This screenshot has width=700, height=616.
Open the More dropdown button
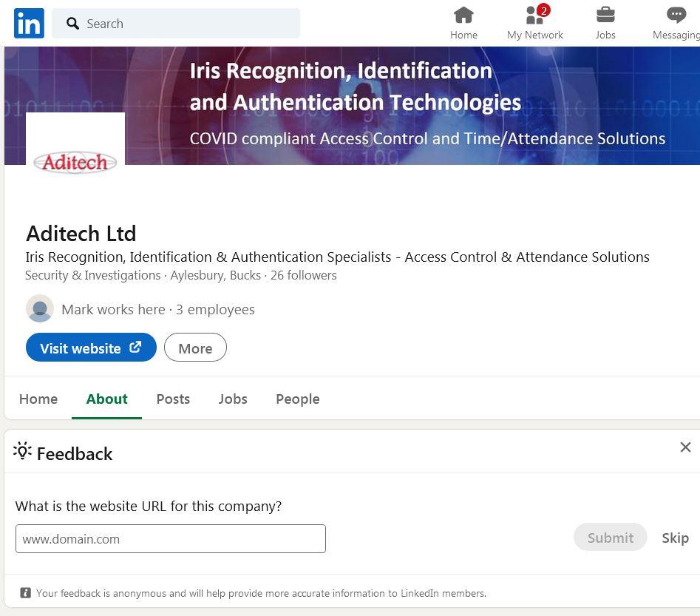[195, 348]
